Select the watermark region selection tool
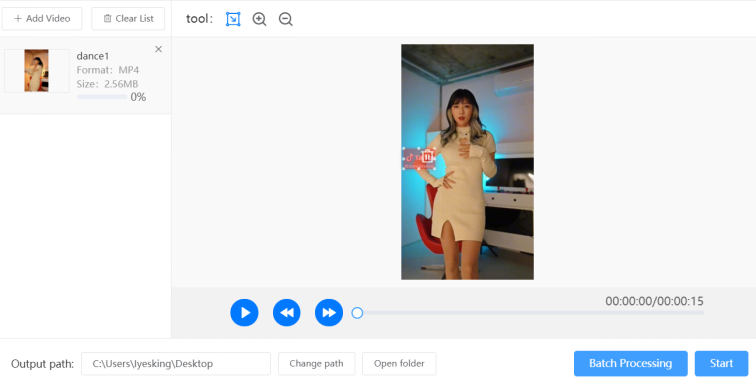The height and width of the screenshot is (385, 756). (233, 19)
